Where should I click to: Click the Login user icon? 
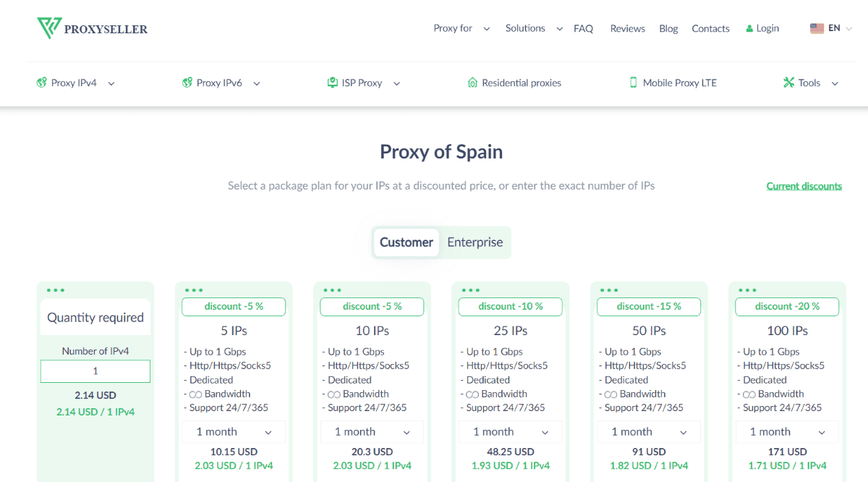coord(749,29)
